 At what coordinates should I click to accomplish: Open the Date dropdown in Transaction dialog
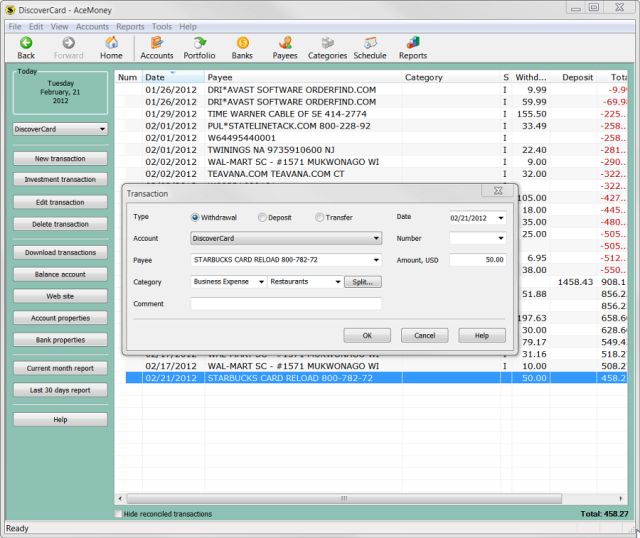pyautogui.click(x=500, y=218)
